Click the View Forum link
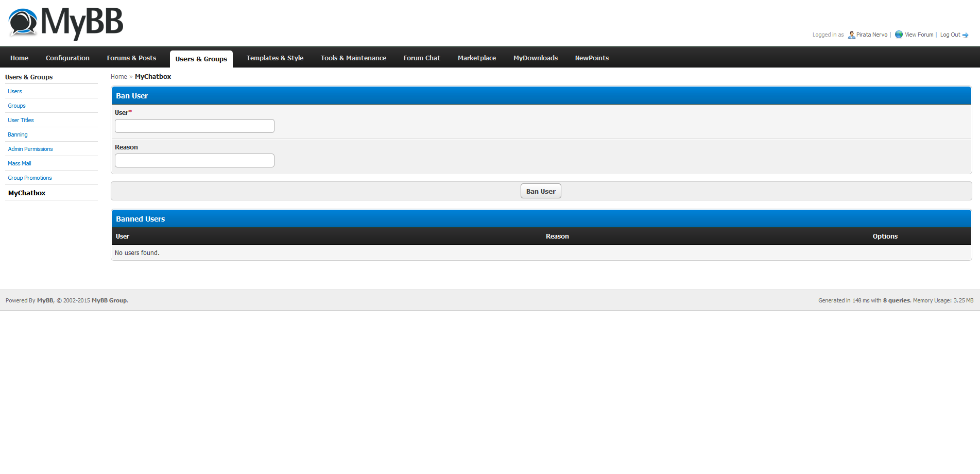The height and width of the screenshot is (474, 980). coord(919,35)
